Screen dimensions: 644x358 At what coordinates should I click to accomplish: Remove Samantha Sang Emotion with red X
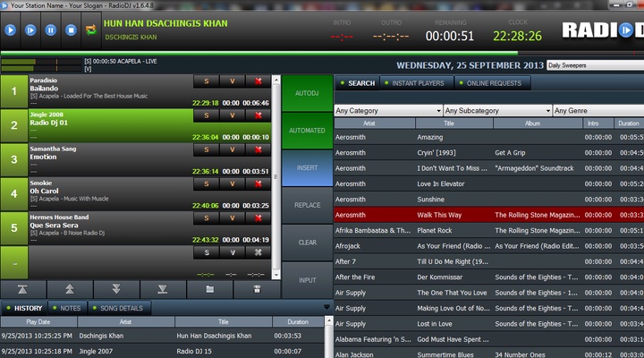[x=258, y=149]
